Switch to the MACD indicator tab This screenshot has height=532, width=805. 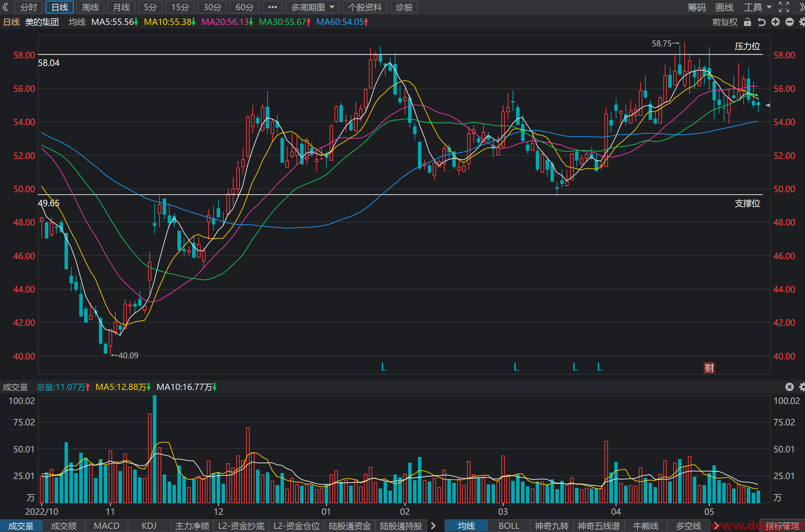click(x=107, y=526)
